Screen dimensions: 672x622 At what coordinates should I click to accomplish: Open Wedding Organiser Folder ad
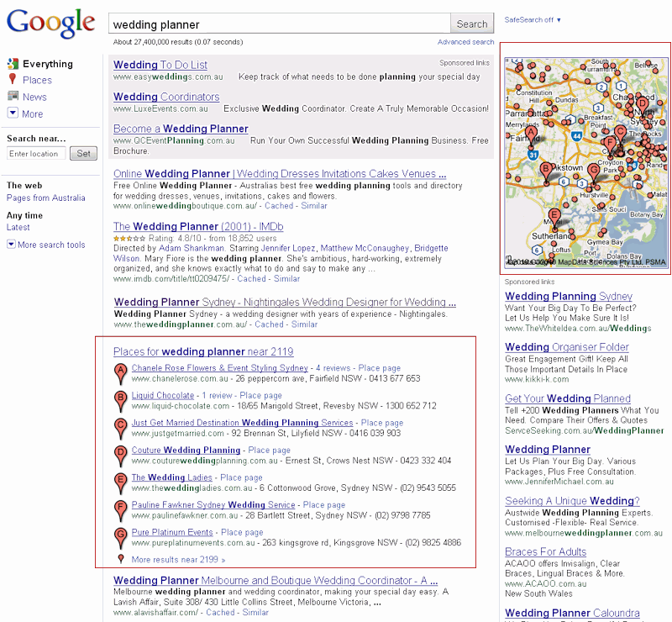pos(567,346)
